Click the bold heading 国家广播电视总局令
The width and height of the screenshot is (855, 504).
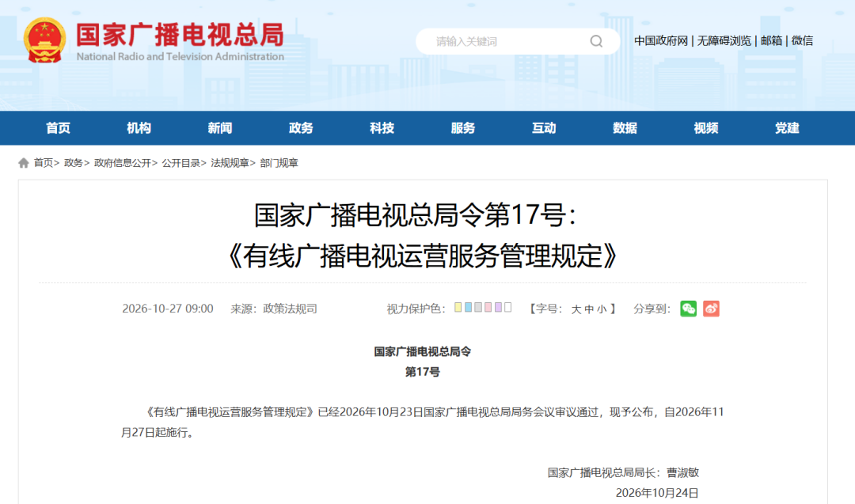(423, 352)
